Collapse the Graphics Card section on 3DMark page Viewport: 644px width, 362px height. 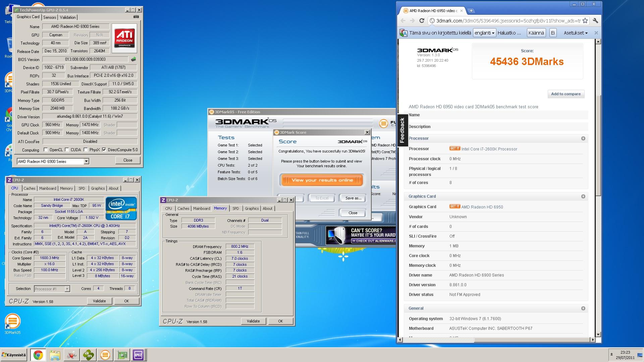pos(583,196)
